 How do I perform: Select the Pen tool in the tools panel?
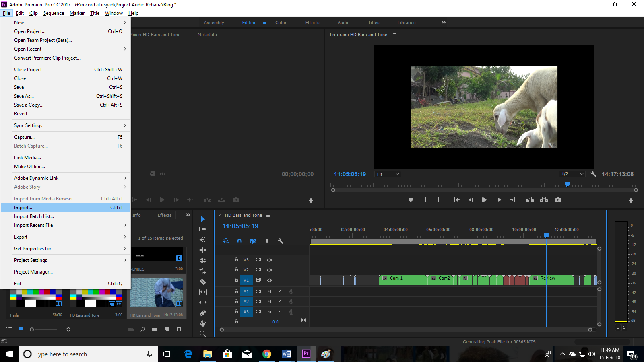[203, 313]
